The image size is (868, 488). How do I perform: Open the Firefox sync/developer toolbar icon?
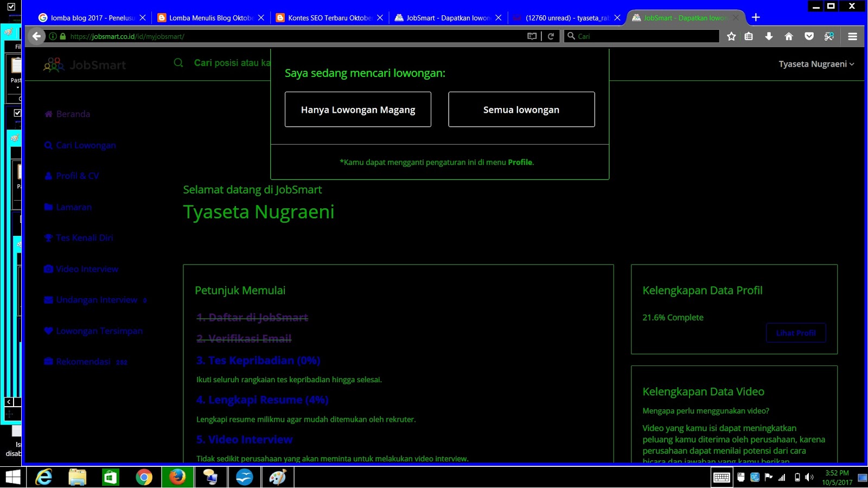click(x=829, y=36)
